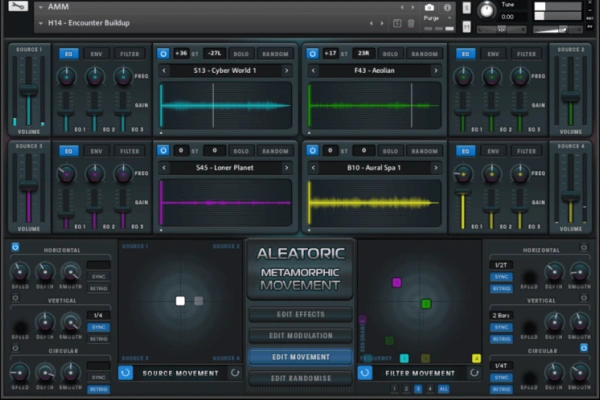This screenshot has width=600, height=400.
Task: Toggle the power icon for Cyber World source
Action: tap(164, 53)
